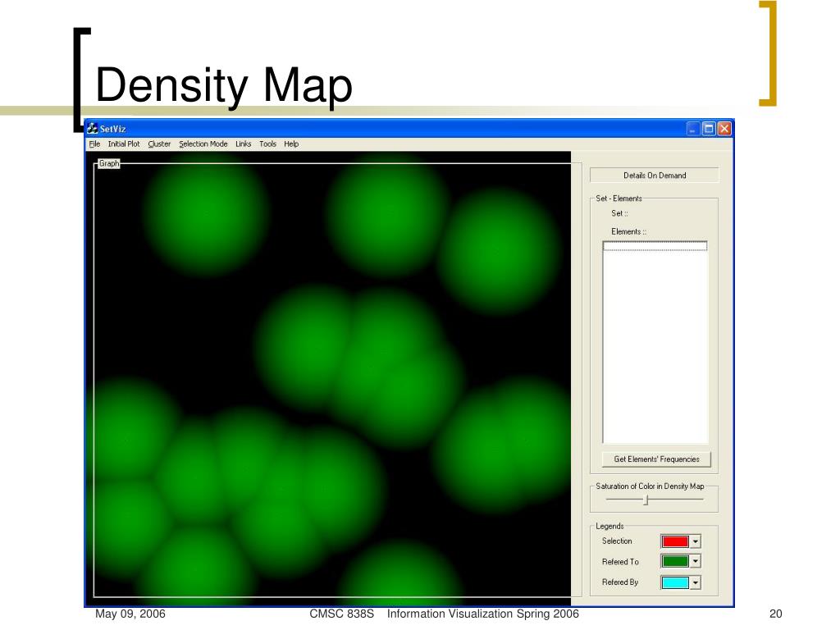Click the 'Elements ::' label
Viewport: 840px width, 630px height.
628,231
